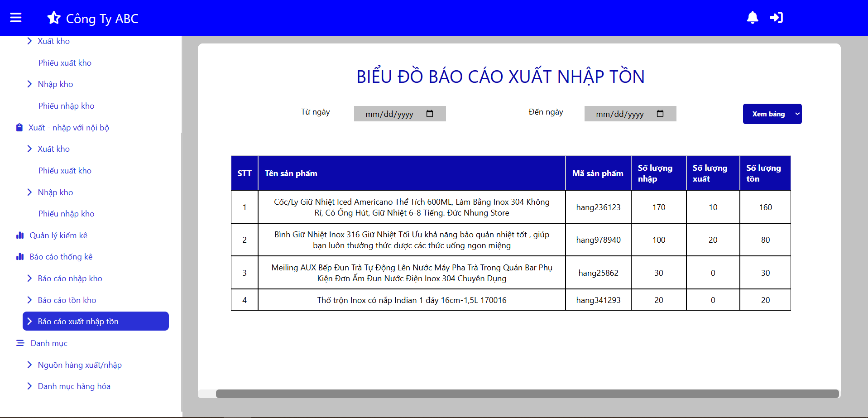Select Danh mục menu item

click(x=49, y=343)
